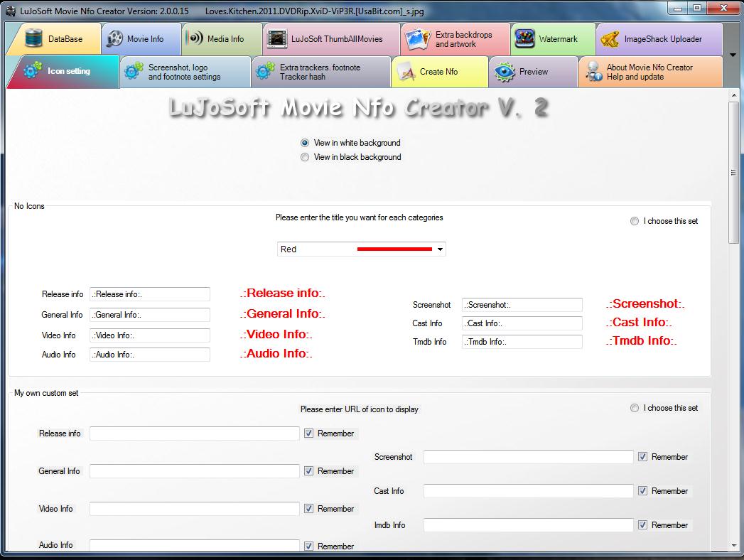
Task: Close the Movie Nfo Creator window
Action: coord(723,8)
